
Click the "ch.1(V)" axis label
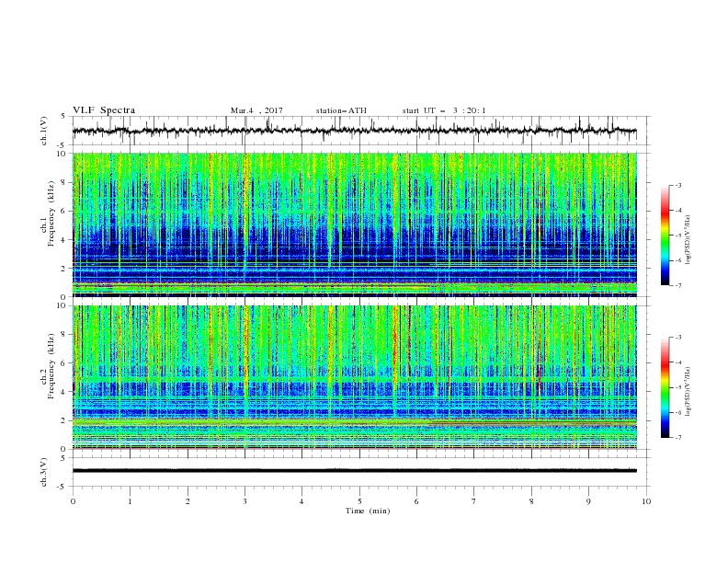[44, 131]
